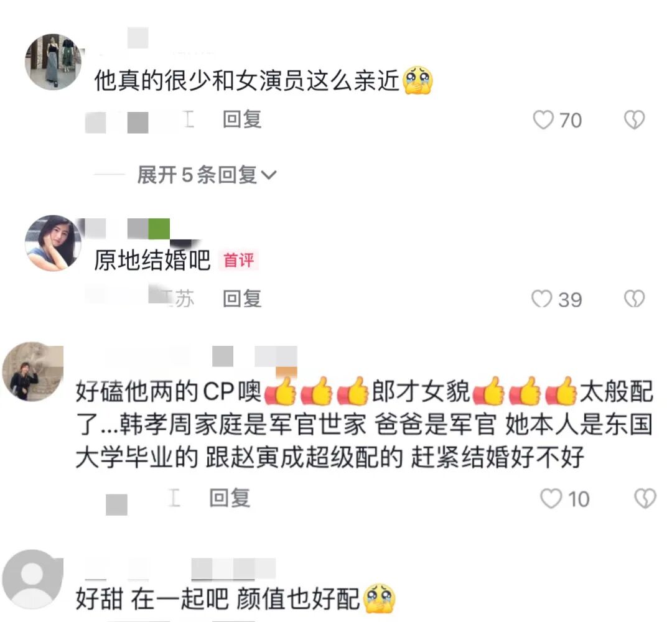This screenshot has width=672, height=622.
Task: Open default gray avatar of last commenter
Action: click(33, 579)
